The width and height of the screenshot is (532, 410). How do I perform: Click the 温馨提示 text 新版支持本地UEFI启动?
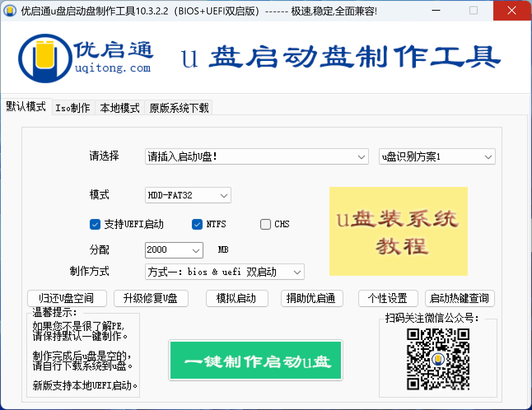point(85,386)
